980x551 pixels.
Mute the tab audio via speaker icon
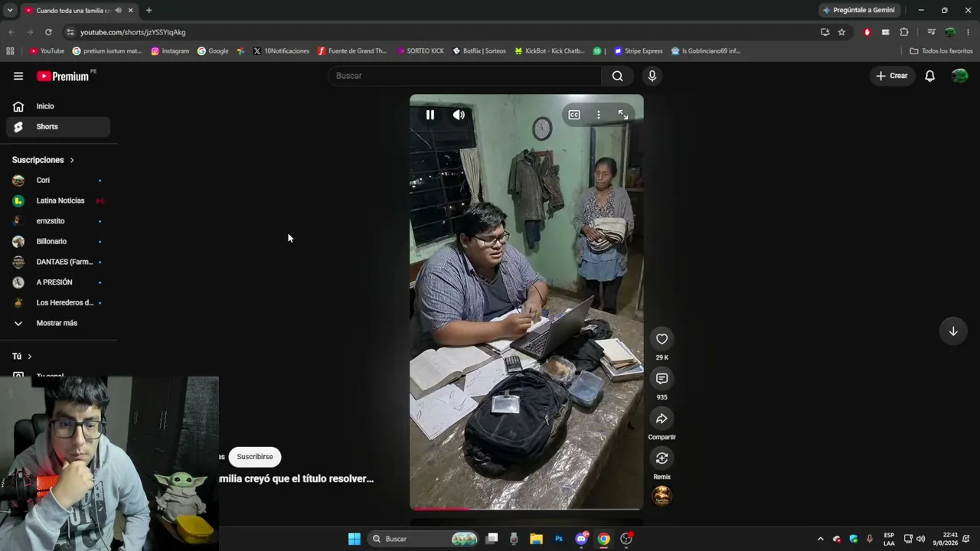[x=118, y=10]
